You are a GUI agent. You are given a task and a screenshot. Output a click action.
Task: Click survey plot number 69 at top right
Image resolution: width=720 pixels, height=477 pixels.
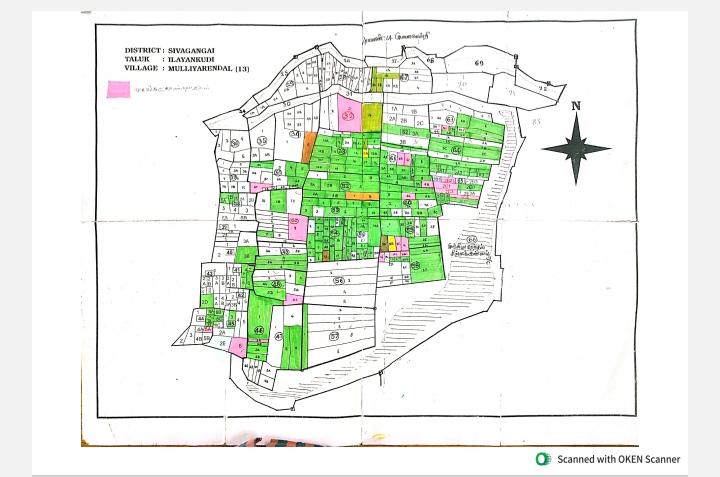479,63
